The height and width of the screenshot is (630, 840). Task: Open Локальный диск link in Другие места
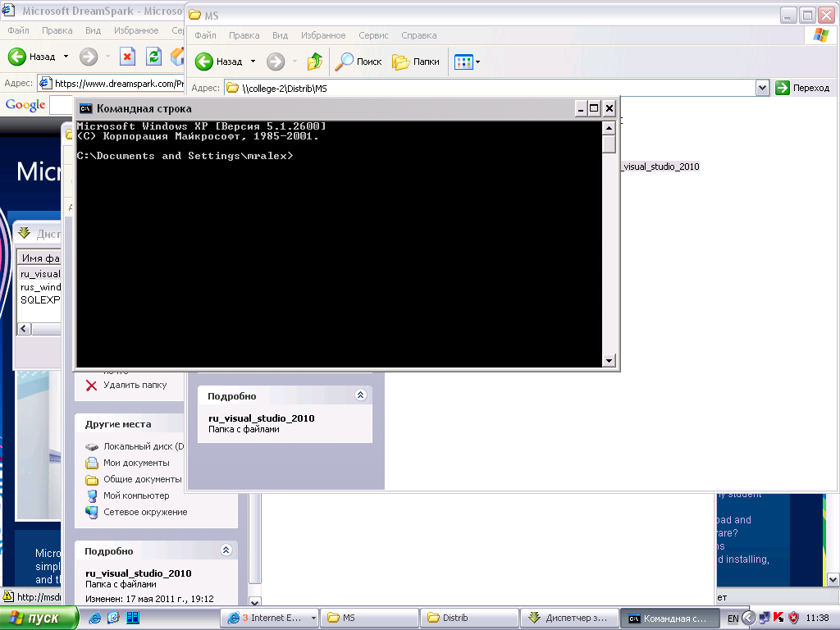(x=135, y=446)
